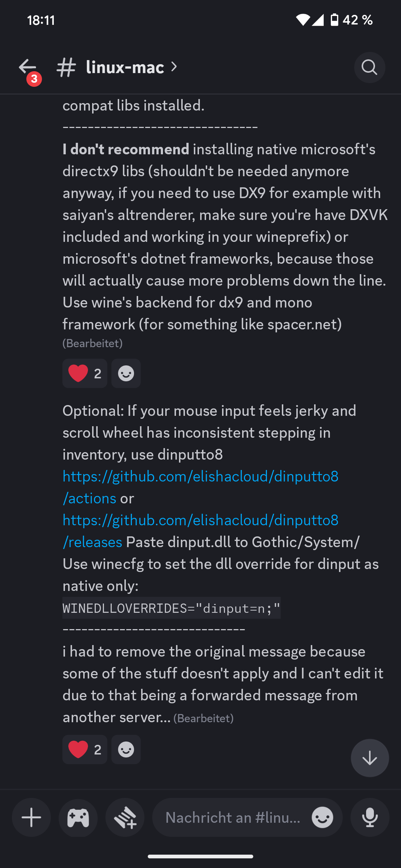Screen dimensions: 401x868
Task: Open the apps launcher icon beside the controller
Action: (x=125, y=818)
